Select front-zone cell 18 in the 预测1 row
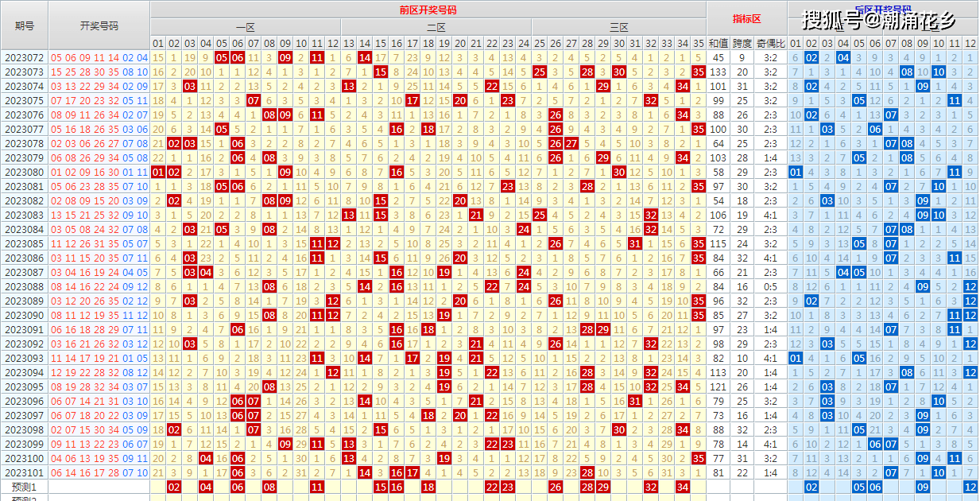The height and width of the screenshot is (501, 980). tap(428, 487)
